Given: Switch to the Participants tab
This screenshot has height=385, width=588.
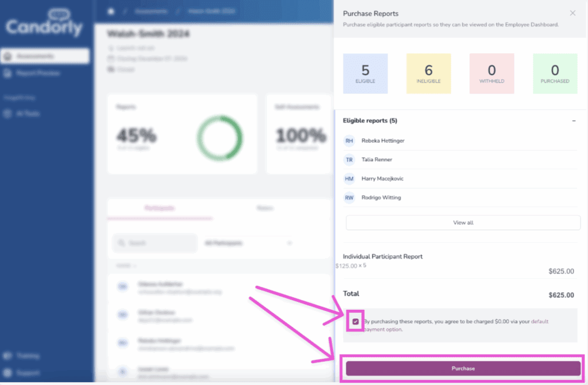Looking at the screenshot, I should pyautogui.click(x=160, y=208).
